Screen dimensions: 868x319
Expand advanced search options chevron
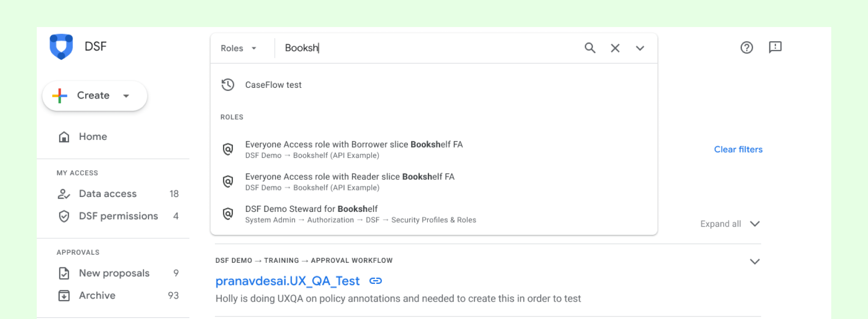point(640,48)
